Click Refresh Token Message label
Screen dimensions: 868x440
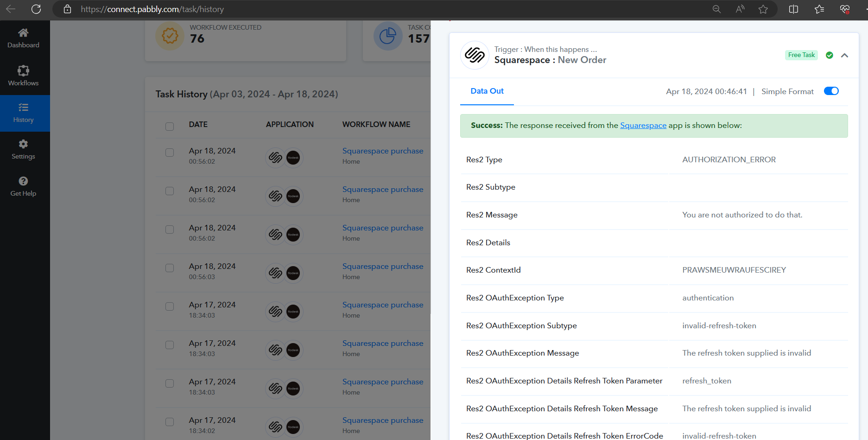coord(562,409)
